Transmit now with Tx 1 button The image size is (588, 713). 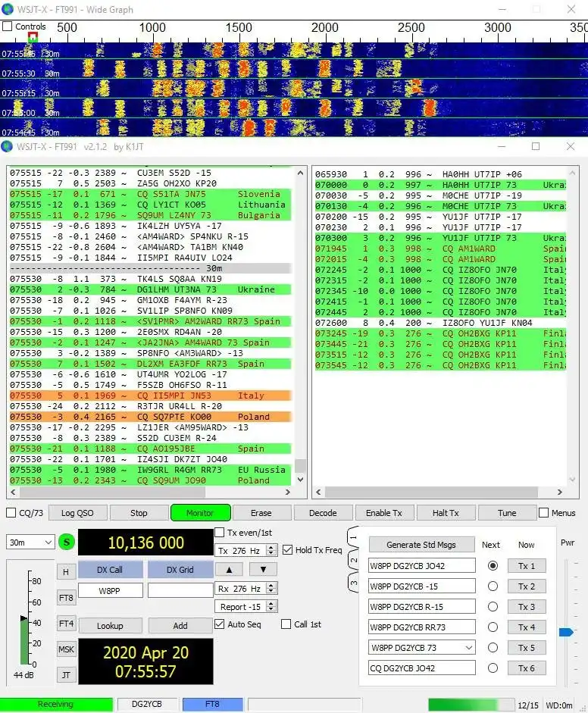[x=527, y=566]
